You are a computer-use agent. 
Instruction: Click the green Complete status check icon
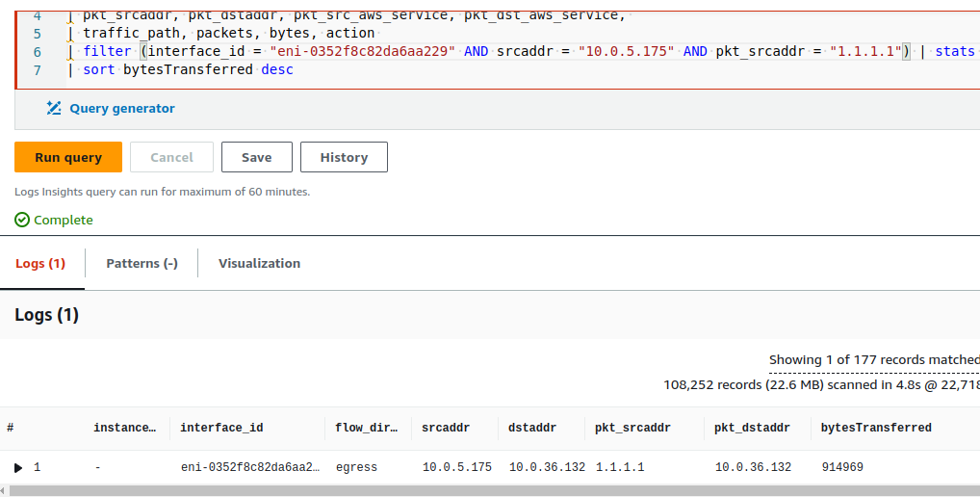(22, 220)
